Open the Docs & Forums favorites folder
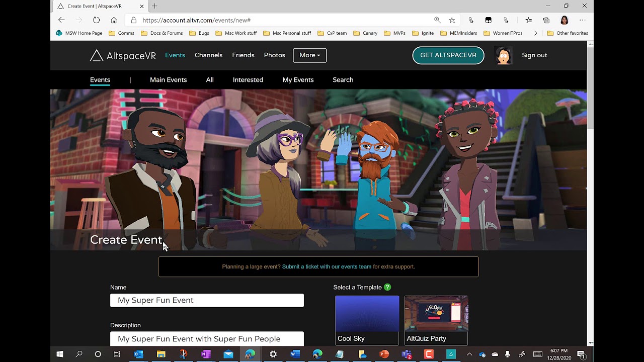This screenshot has height=362, width=644. click(x=162, y=33)
